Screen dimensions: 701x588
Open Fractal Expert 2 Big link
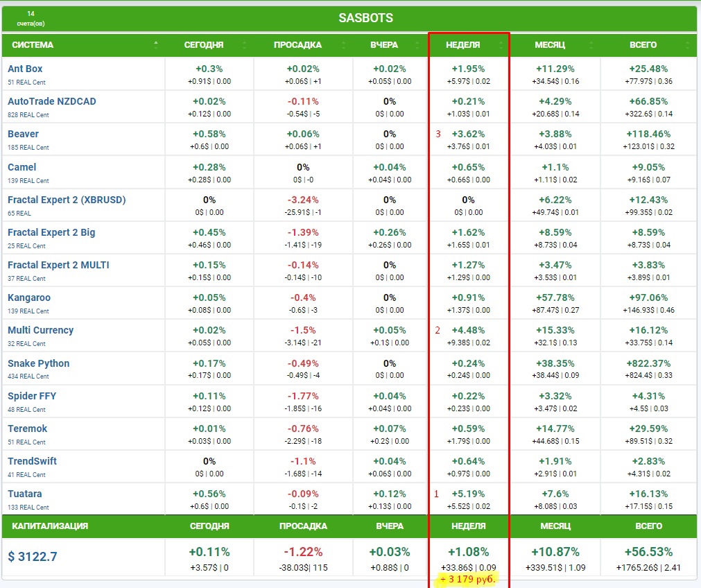tap(51, 232)
